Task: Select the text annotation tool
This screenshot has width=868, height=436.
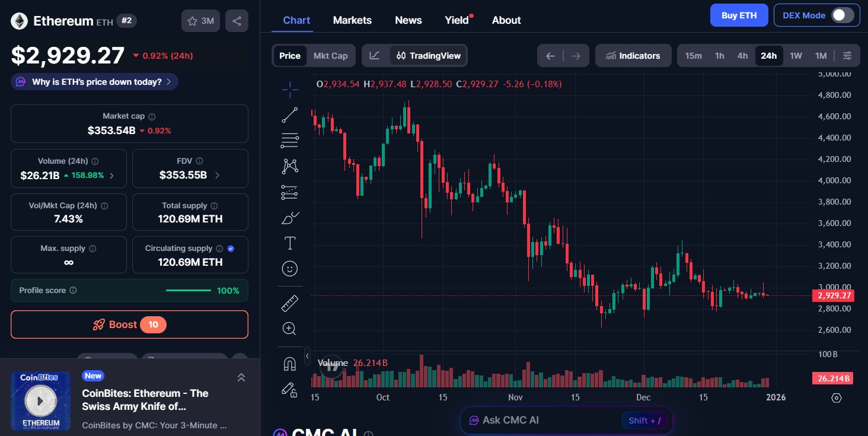Action: tap(290, 243)
